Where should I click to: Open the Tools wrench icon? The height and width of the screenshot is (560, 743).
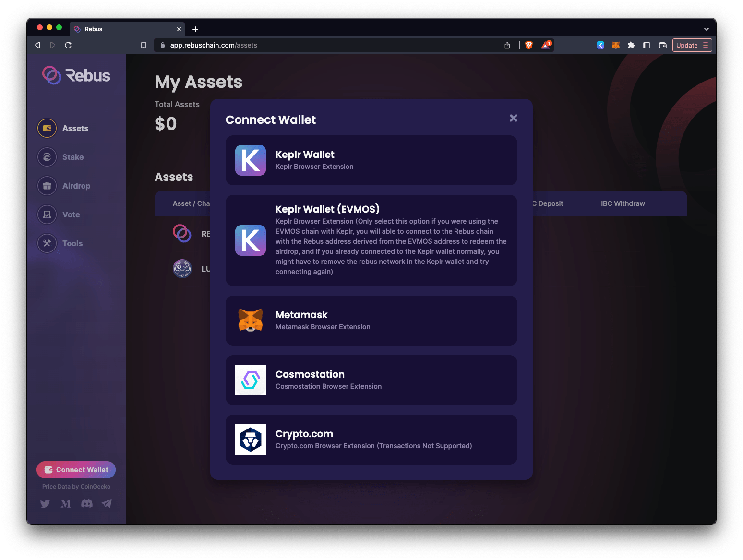click(x=47, y=243)
